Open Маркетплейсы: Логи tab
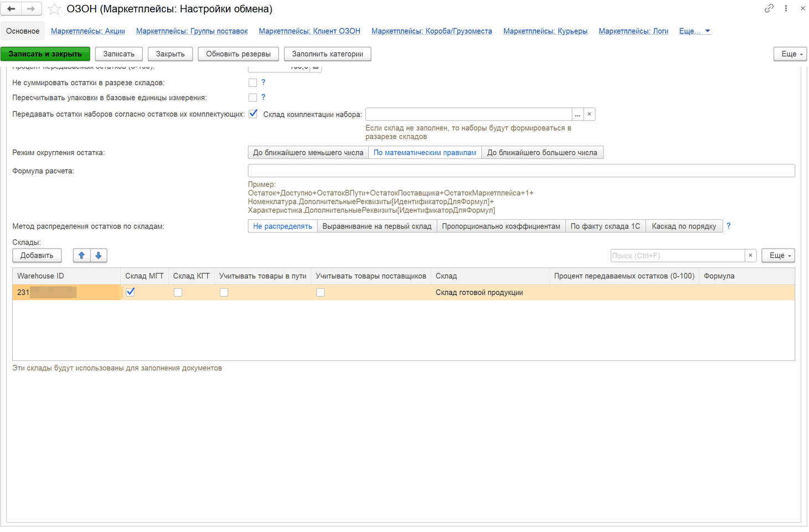The height and width of the screenshot is (532, 809). (x=633, y=31)
